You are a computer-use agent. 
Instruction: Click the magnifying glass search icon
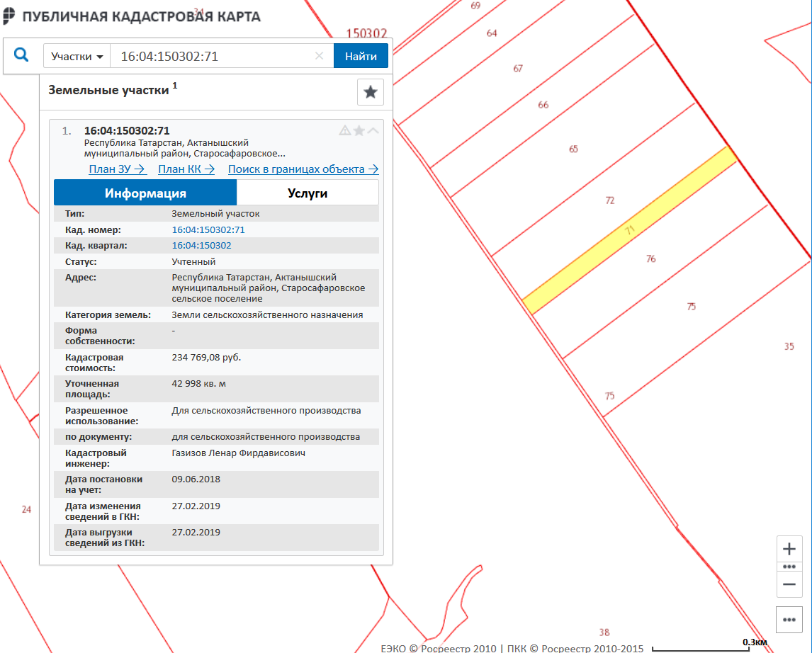click(x=21, y=55)
